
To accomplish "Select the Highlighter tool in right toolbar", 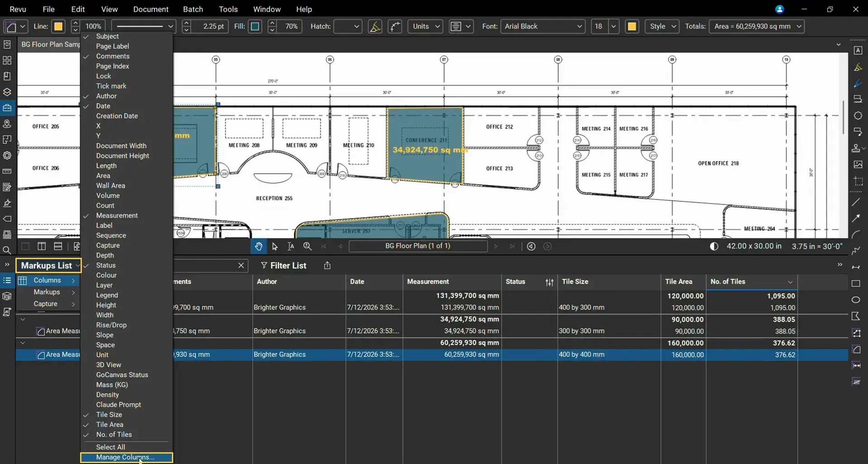I will point(858,67).
